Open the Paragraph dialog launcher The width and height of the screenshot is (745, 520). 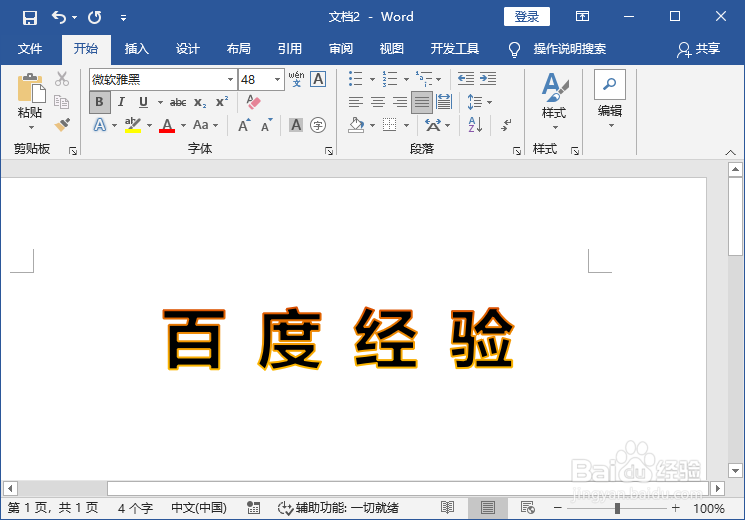pos(516,151)
